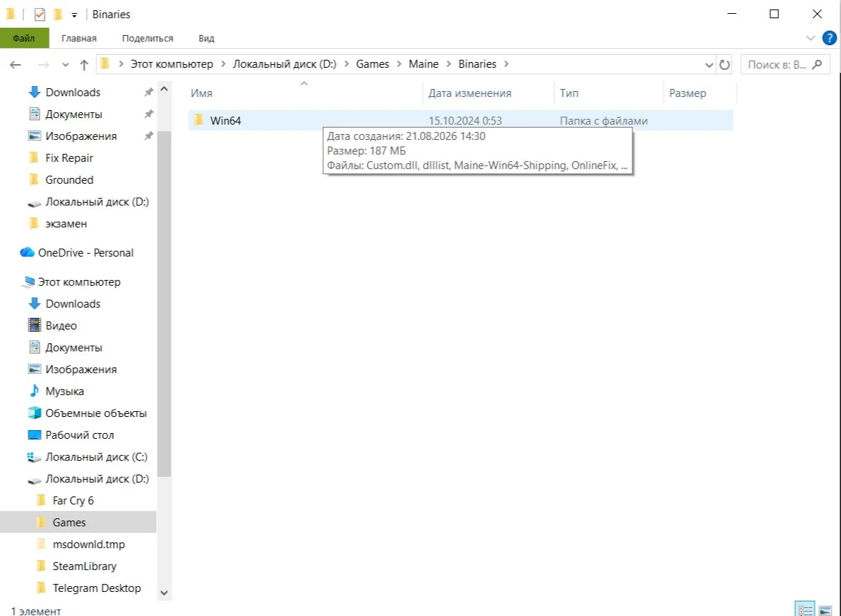
Task: Click navigation pane scroll down arrow
Action: pos(164,593)
